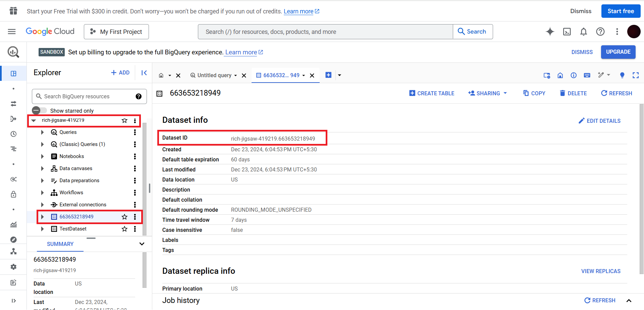Focus the top resource search bar
This screenshot has height=310, width=644.
[325, 32]
